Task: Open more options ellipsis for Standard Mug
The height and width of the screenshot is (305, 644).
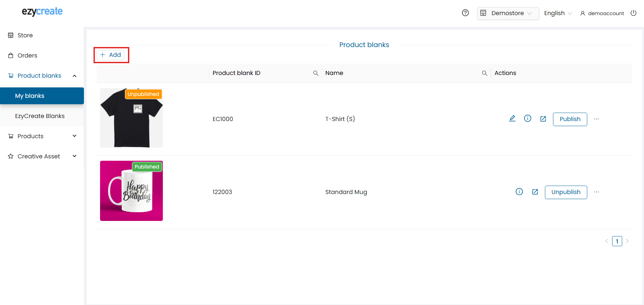Action: [x=596, y=192]
